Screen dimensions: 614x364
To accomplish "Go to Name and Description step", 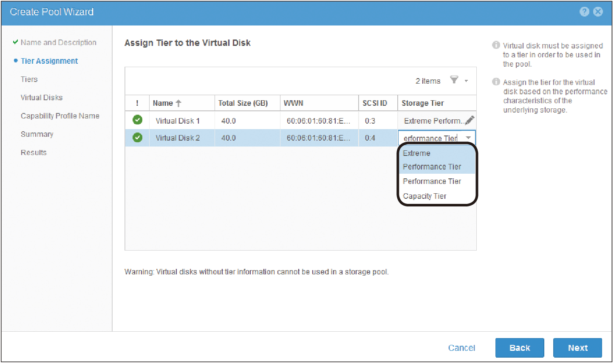I will [x=59, y=42].
